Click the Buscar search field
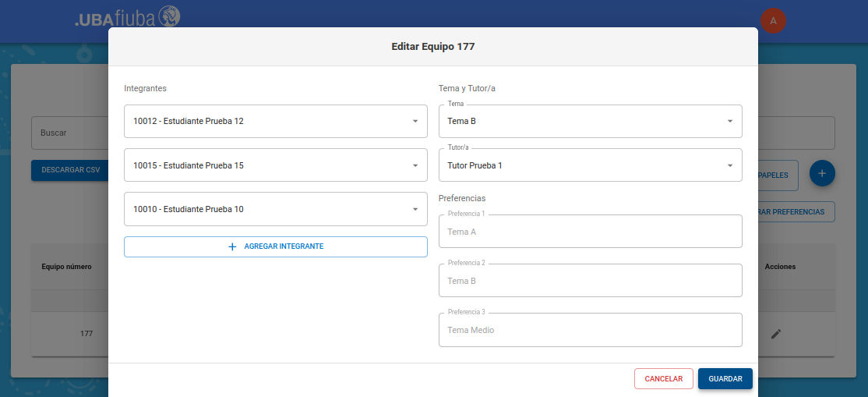 coord(70,133)
